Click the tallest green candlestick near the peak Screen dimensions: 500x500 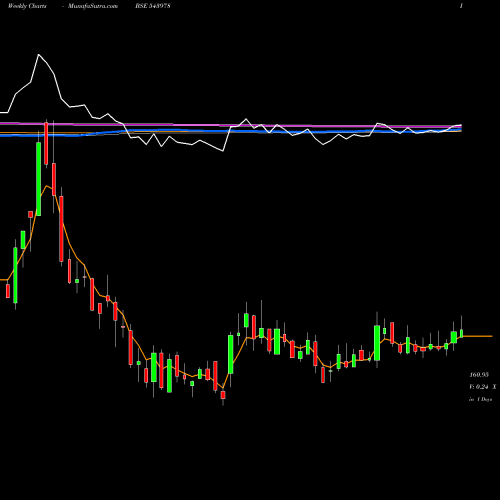(x=39, y=179)
